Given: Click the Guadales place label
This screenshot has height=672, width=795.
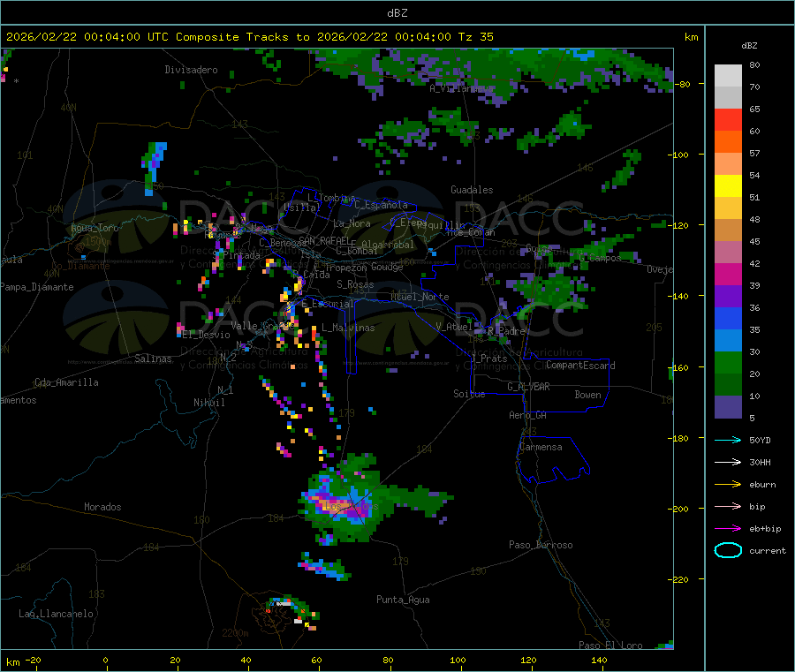Looking at the screenshot, I should (472, 190).
